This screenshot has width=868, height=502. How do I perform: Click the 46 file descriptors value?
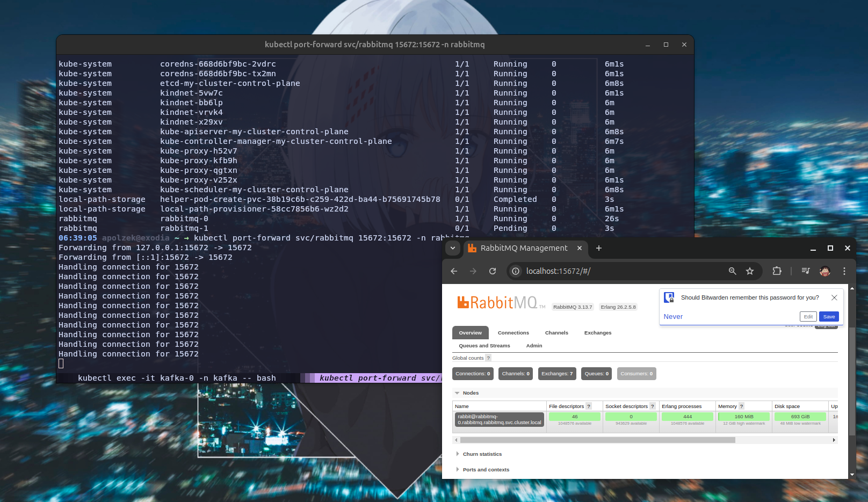click(575, 417)
